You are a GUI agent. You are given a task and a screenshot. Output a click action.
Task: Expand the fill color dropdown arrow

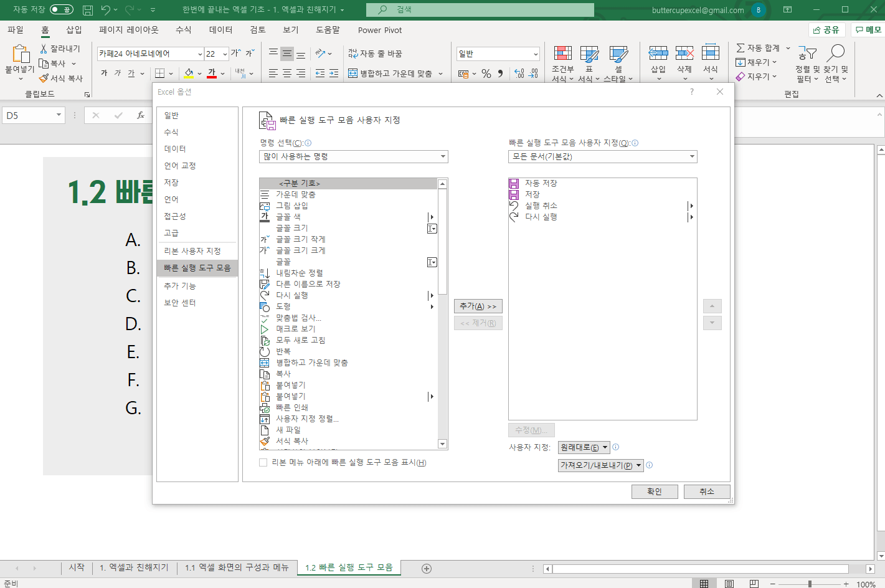(199, 73)
